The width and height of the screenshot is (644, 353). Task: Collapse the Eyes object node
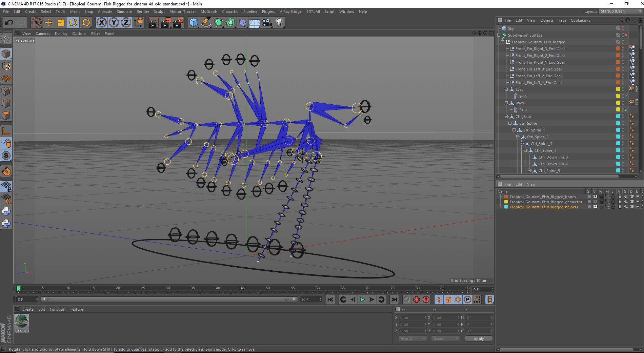point(506,89)
